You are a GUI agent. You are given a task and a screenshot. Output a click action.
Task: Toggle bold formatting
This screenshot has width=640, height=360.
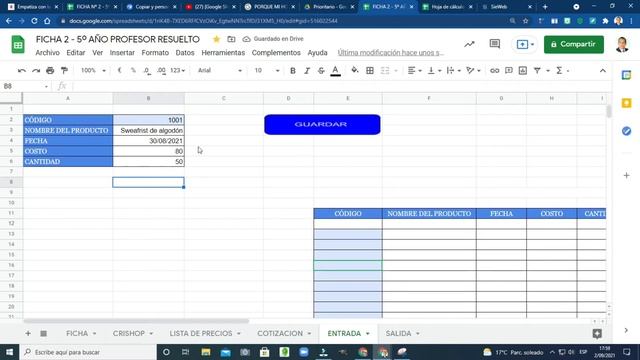click(293, 71)
